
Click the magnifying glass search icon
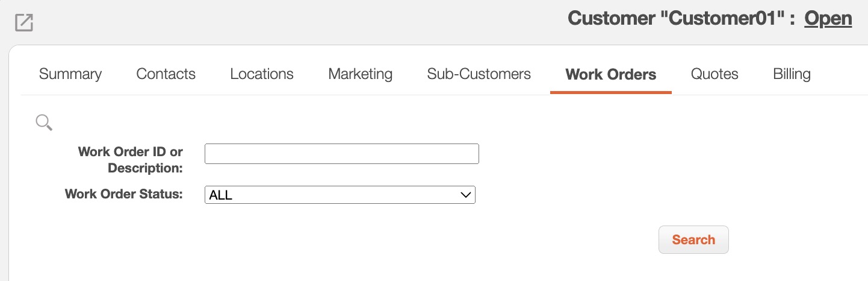coord(44,122)
